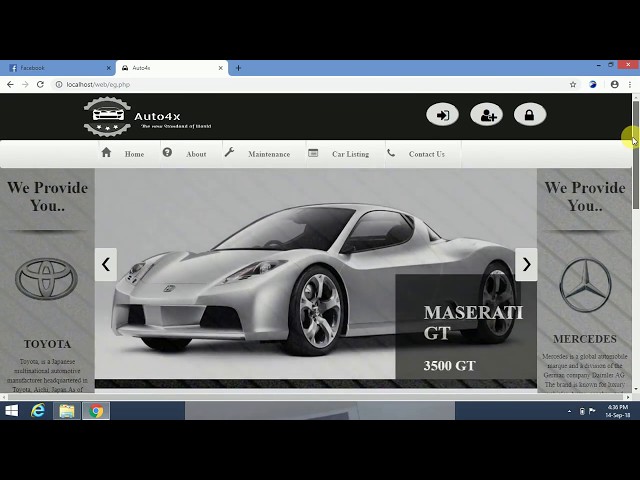Open Windows Start button
The image size is (640, 480).
pos(11,411)
